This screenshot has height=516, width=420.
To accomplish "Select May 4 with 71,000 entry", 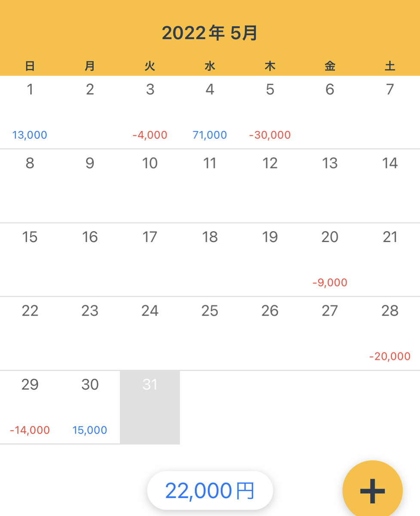I will [210, 113].
